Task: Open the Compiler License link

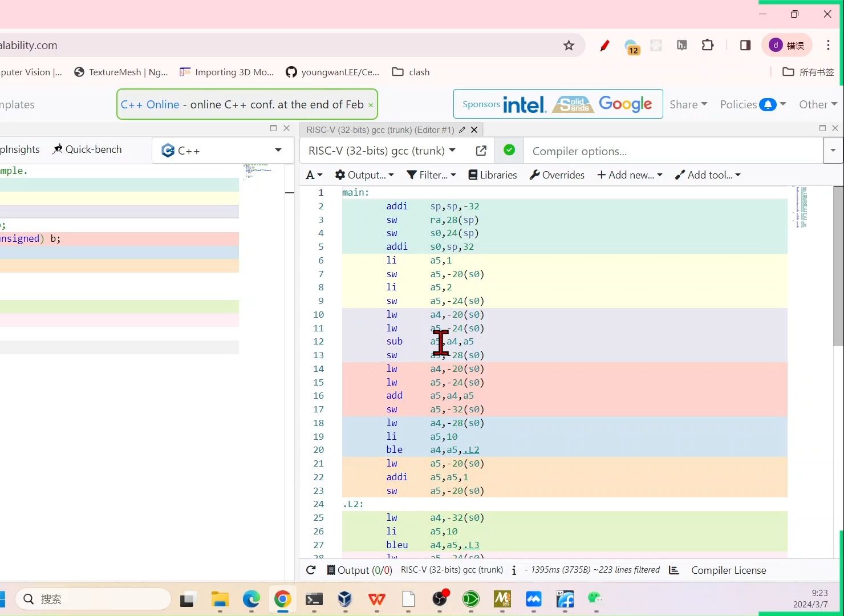Action: pyautogui.click(x=728, y=570)
